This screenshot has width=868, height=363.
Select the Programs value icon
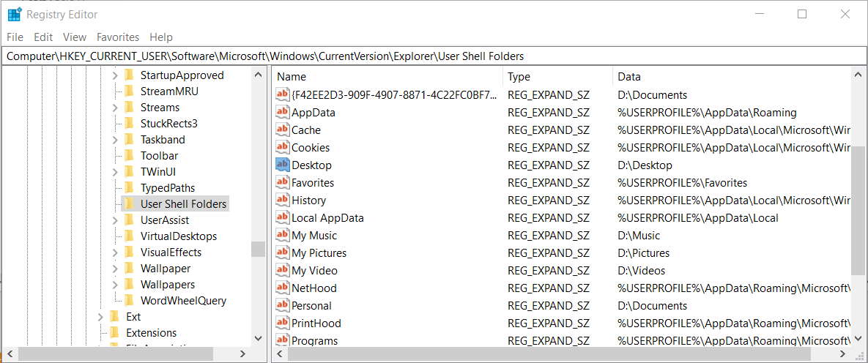pos(282,340)
